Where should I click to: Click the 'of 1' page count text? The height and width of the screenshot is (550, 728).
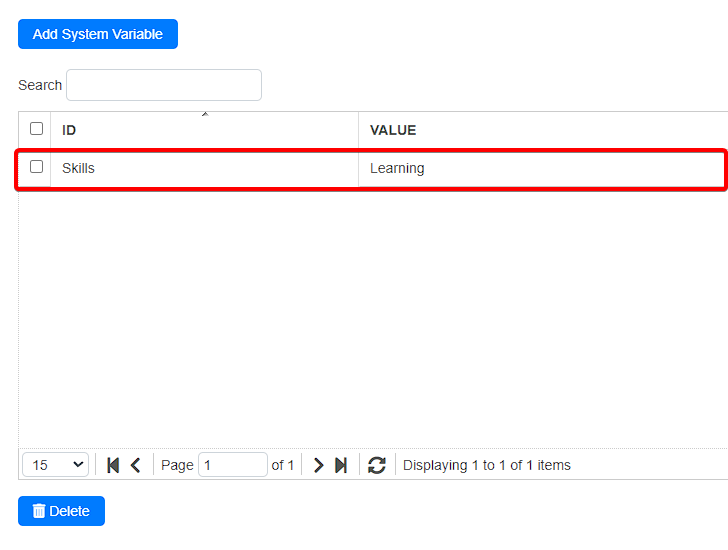283,465
